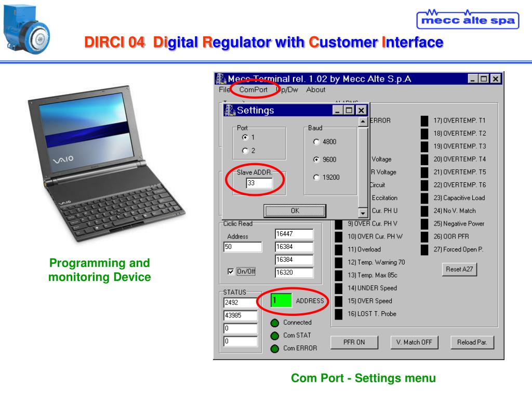Image resolution: width=532 pixels, height=399 pixels.
Task: Click alarm indicator 17) OVERTEMP. T1
Action: click(424, 121)
